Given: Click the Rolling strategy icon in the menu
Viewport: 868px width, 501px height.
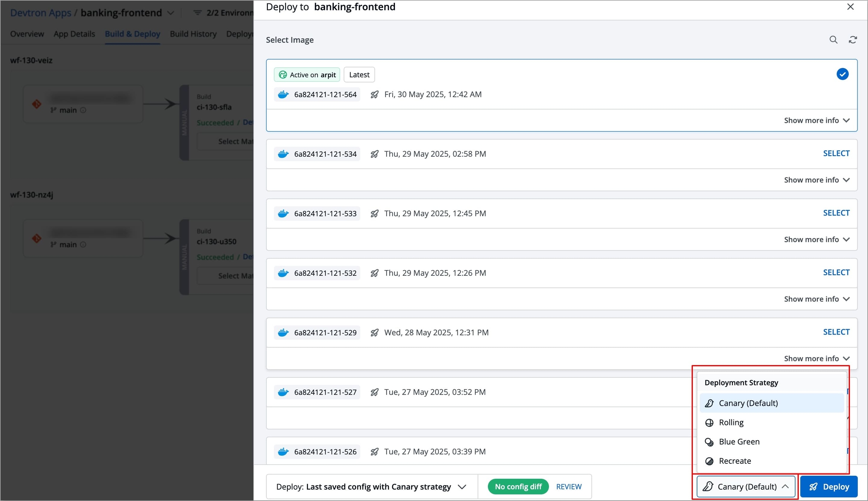Looking at the screenshot, I should pos(709,423).
